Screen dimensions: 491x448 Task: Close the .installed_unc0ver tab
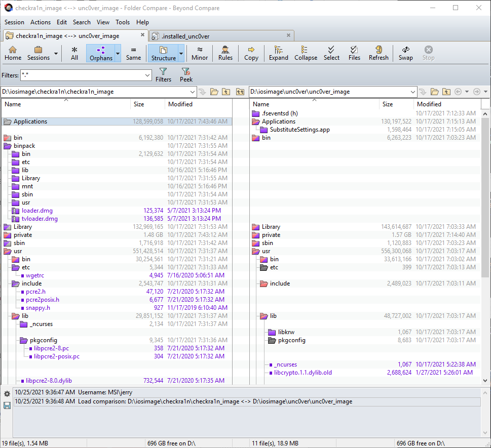click(x=288, y=35)
